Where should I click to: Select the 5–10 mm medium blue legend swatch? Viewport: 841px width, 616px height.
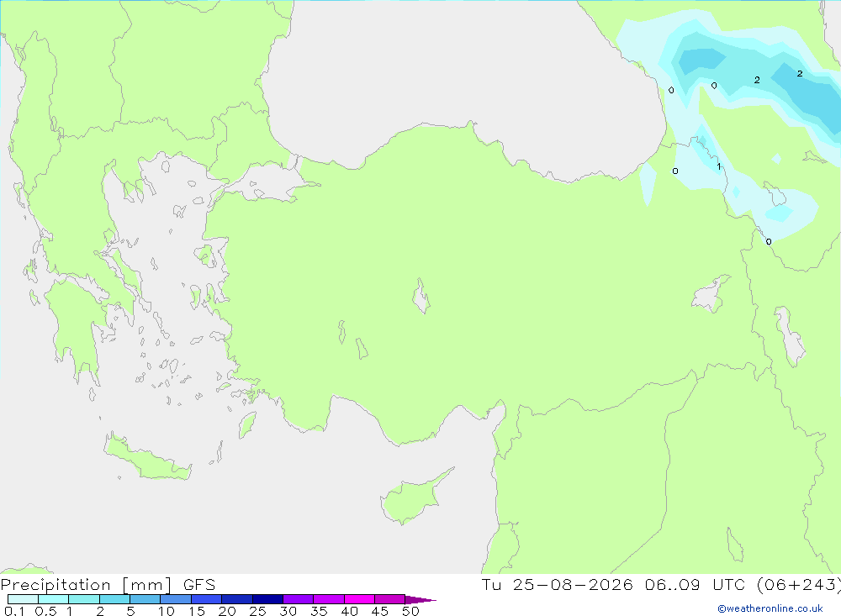pyautogui.click(x=145, y=599)
